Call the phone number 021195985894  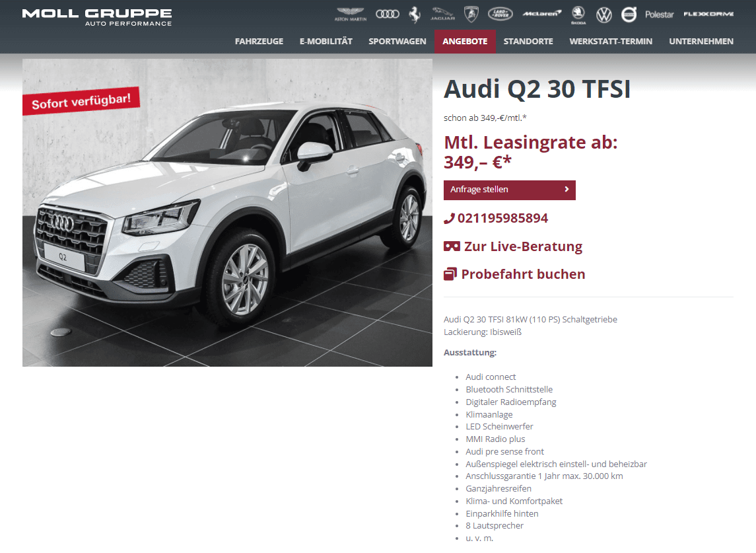tap(496, 218)
